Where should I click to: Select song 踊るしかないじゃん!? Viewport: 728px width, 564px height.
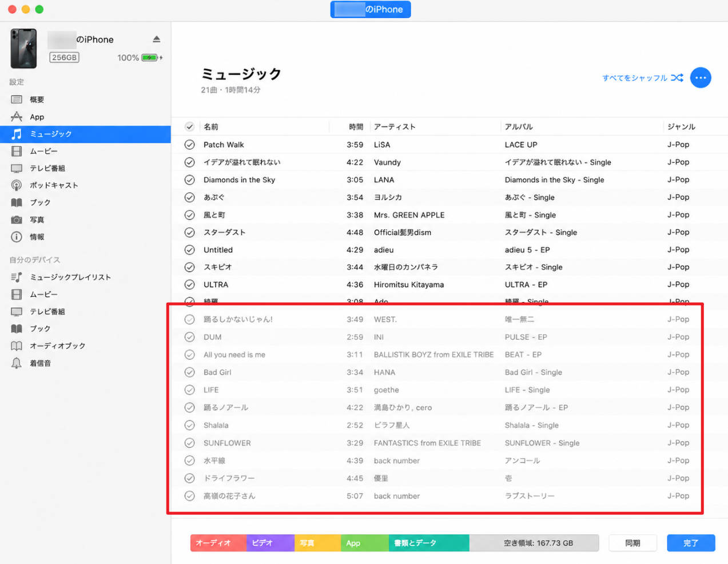(x=238, y=319)
